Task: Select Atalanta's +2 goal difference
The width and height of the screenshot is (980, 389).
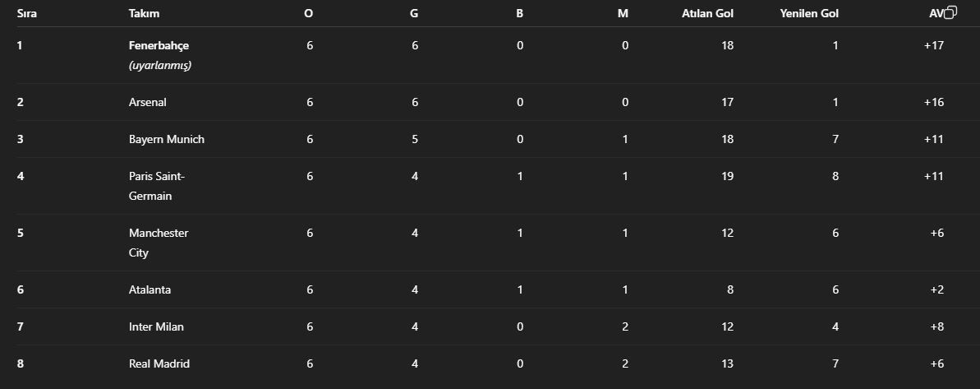Action: click(x=936, y=290)
